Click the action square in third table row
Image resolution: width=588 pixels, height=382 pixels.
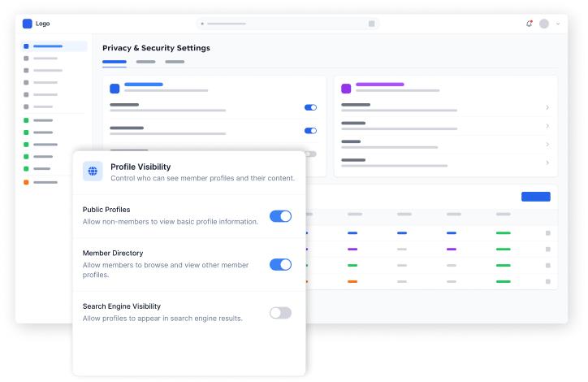[x=548, y=266]
